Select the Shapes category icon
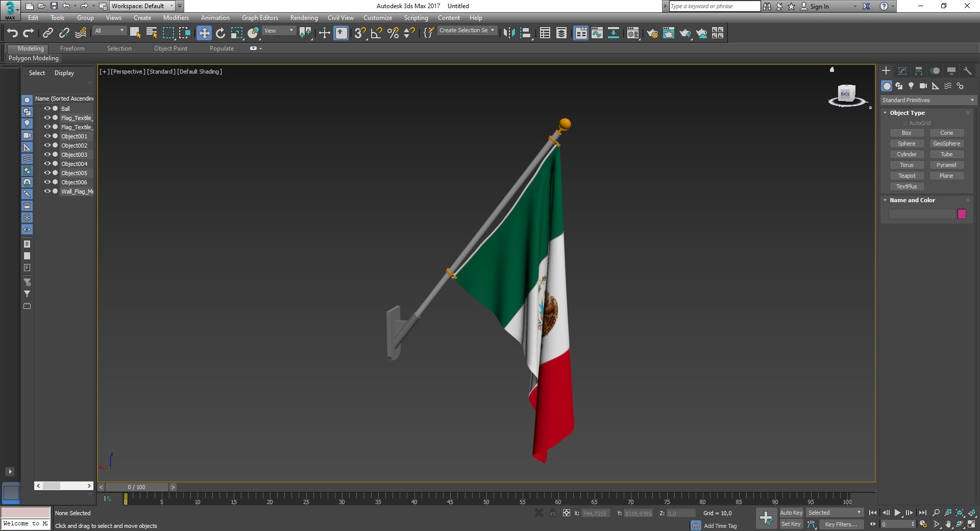 [899, 86]
